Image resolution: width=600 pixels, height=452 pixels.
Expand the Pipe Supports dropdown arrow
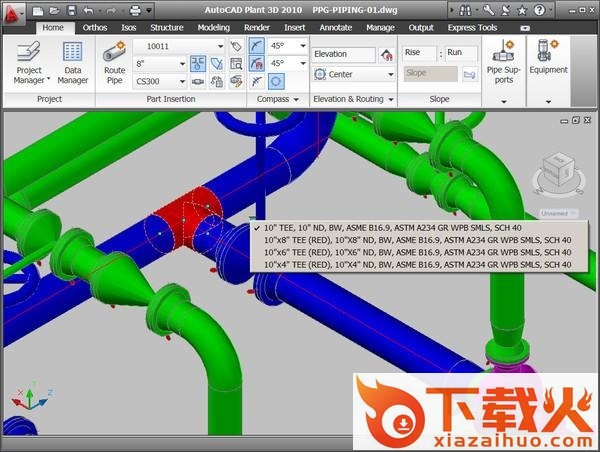[504, 101]
